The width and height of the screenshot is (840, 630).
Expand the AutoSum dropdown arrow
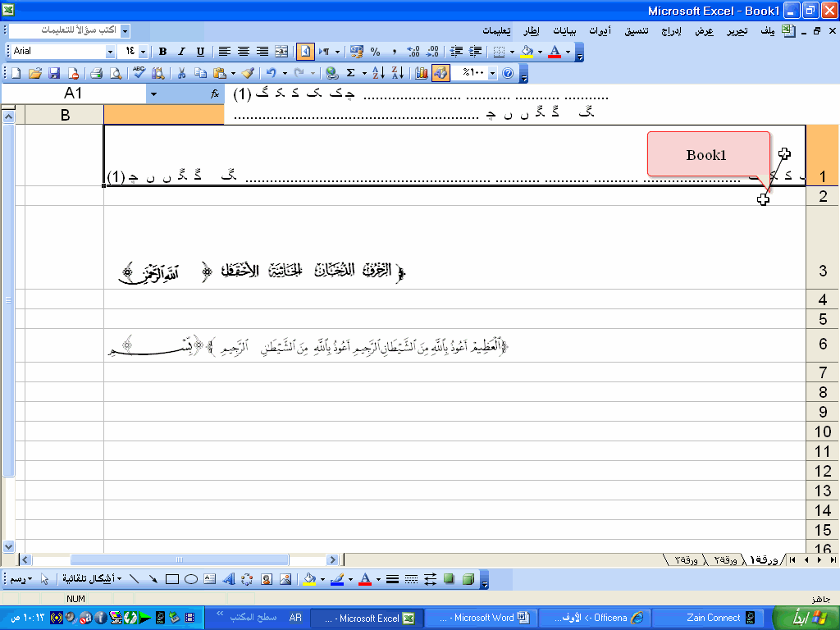click(364, 73)
